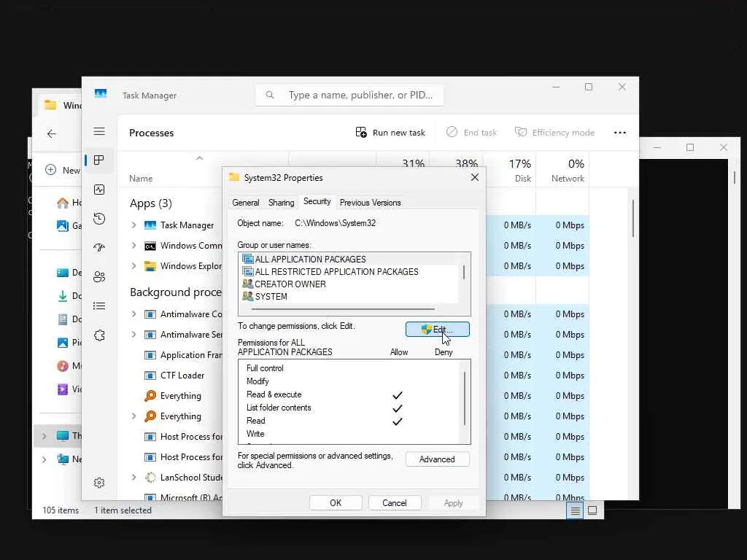Sort by the Name column header
The width and height of the screenshot is (747, 560).
(141, 179)
